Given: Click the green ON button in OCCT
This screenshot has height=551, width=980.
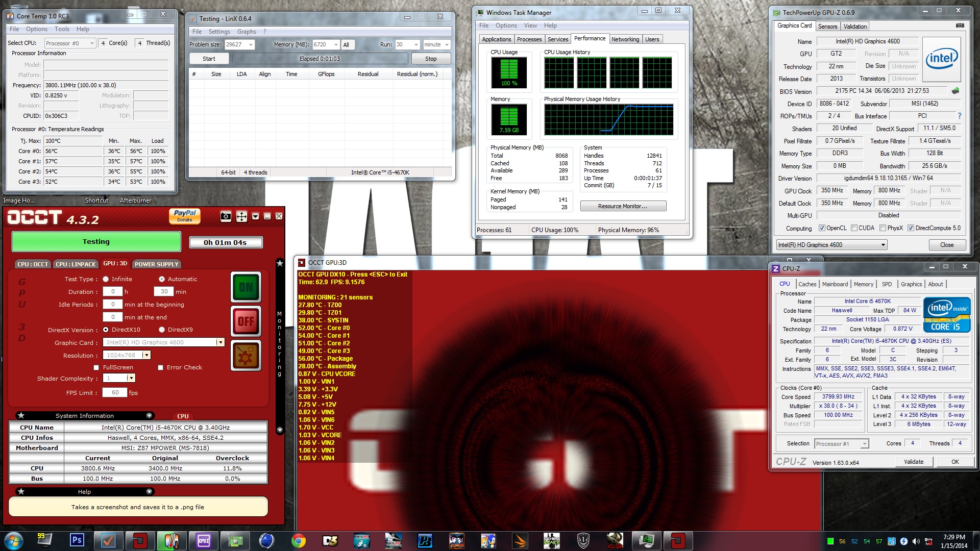Looking at the screenshot, I should pyautogui.click(x=246, y=287).
